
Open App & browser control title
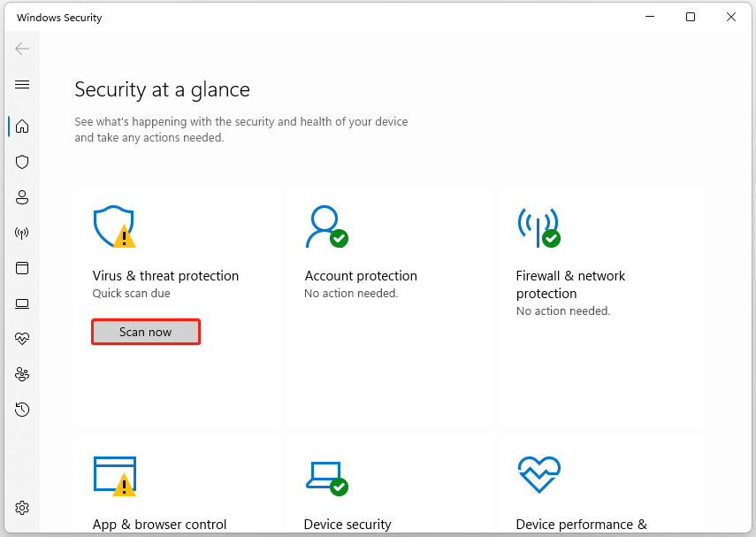point(159,525)
